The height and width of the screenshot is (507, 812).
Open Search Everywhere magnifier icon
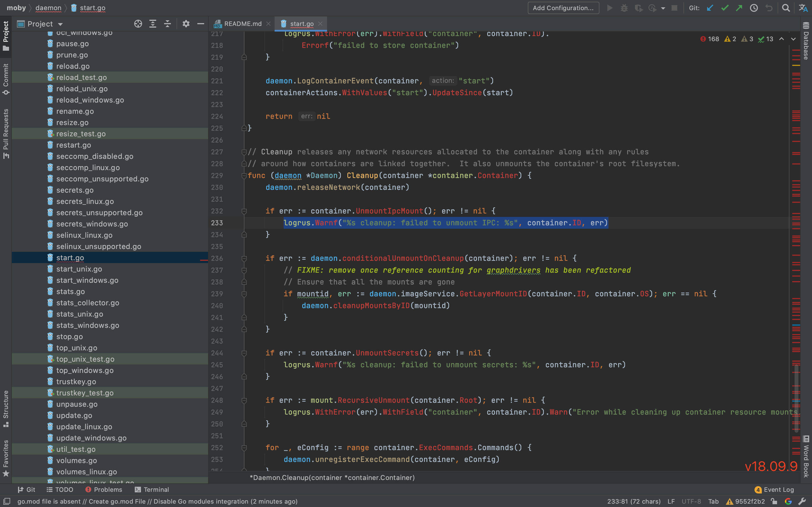tap(785, 8)
